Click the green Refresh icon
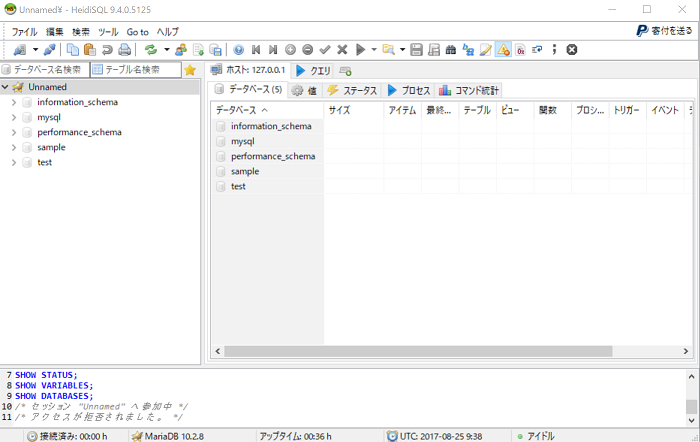This screenshot has width=700, height=442. 151,50
